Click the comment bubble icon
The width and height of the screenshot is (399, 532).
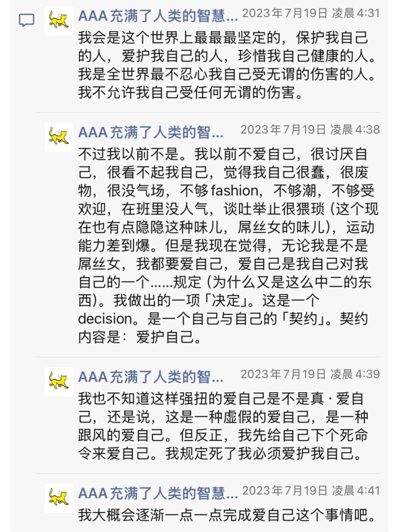[26, 20]
